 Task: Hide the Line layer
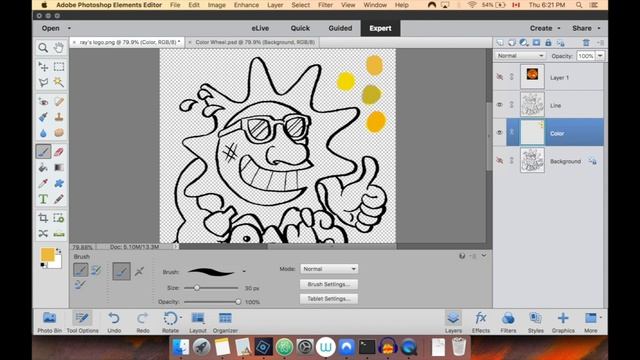(x=500, y=104)
